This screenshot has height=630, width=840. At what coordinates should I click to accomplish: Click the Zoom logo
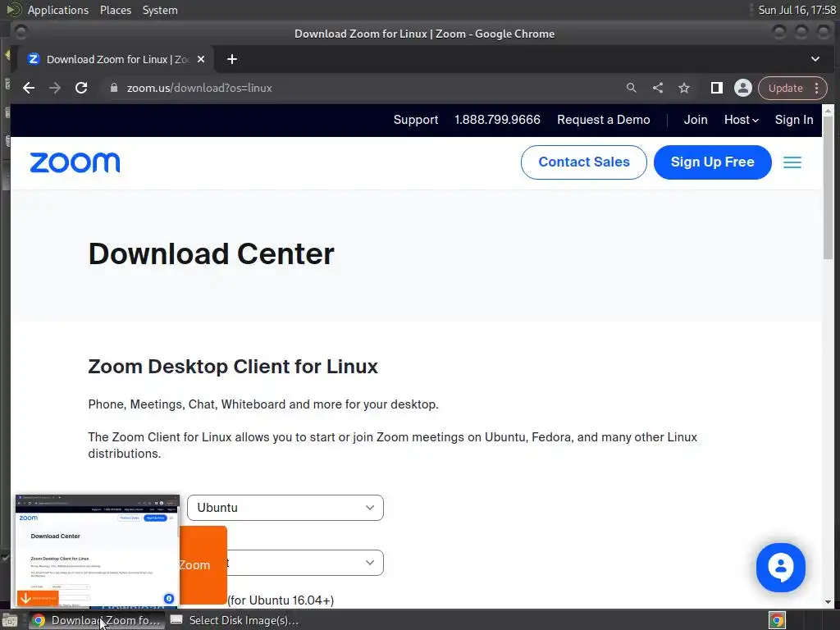pos(75,162)
